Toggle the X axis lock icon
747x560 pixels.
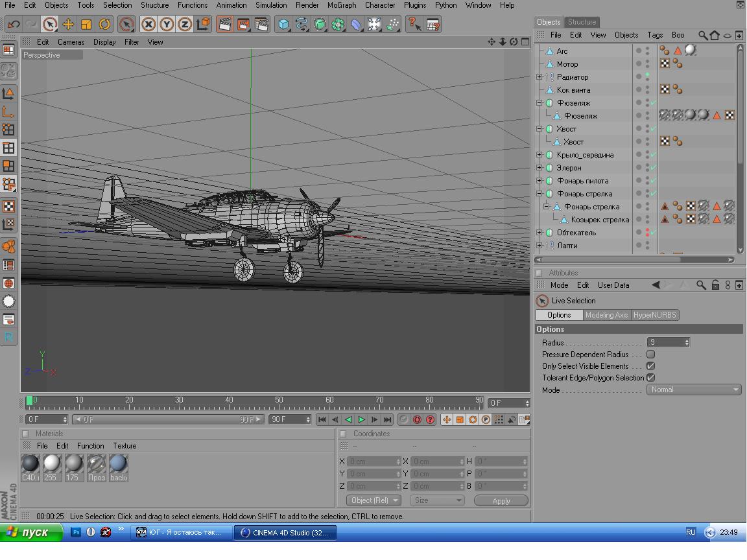(x=148, y=25)
